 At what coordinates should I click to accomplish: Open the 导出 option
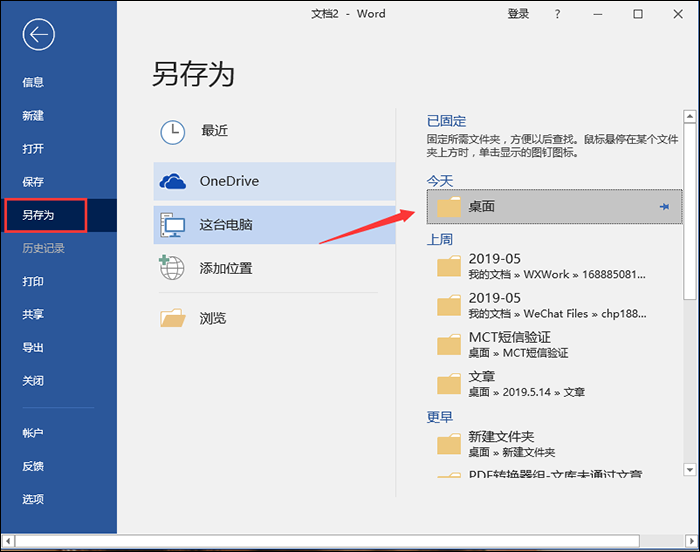pos(33,347)
